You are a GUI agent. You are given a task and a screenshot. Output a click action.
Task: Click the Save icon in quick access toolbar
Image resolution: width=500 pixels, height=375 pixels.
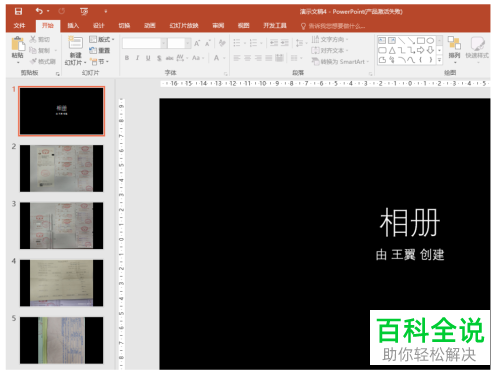click(x=18, y=11)
